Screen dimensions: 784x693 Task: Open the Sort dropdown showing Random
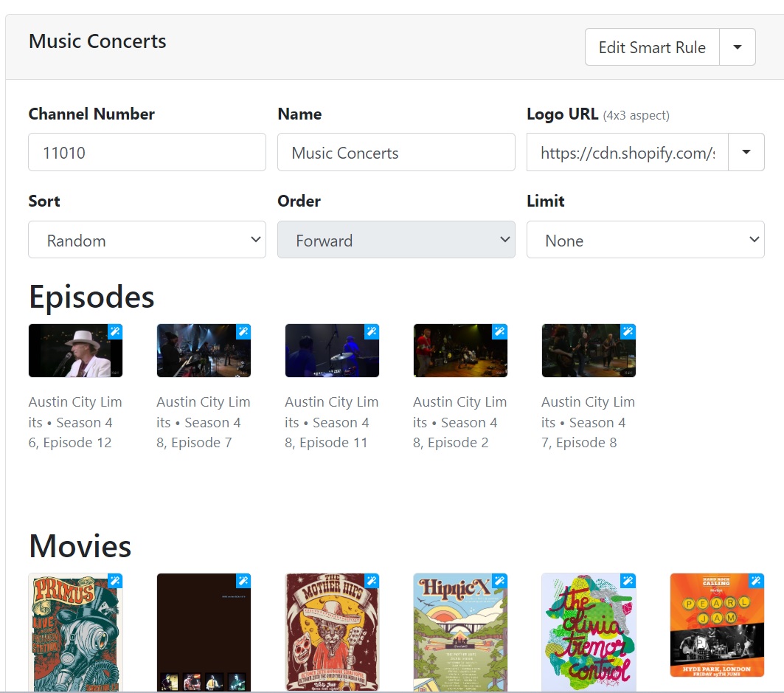coord(147,240)
